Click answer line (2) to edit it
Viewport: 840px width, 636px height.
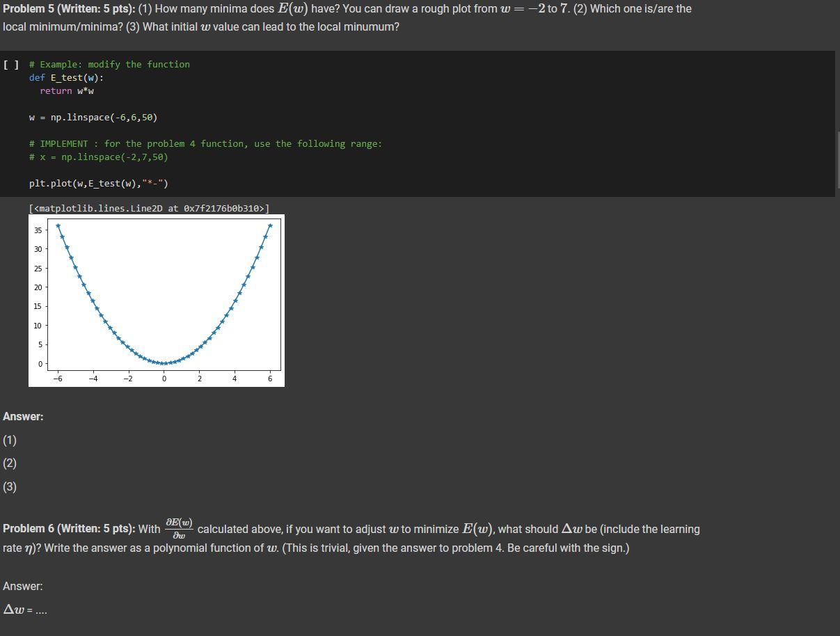[9, 463]
